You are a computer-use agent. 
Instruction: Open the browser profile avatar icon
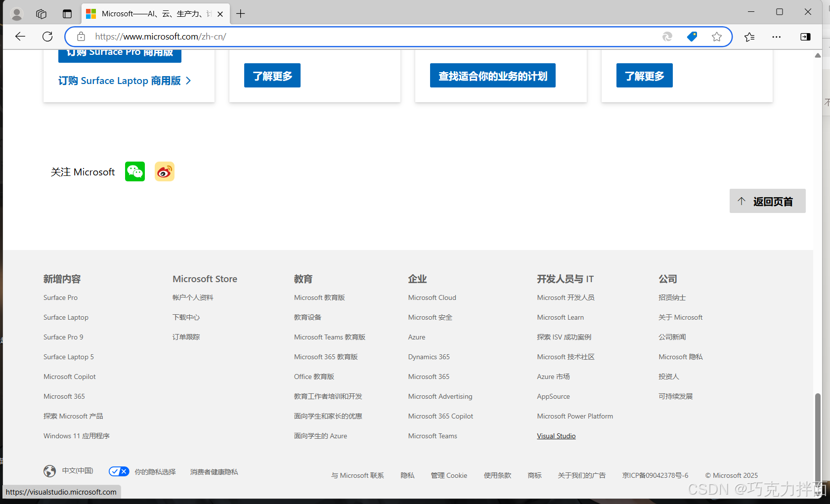tap(17, 14)
